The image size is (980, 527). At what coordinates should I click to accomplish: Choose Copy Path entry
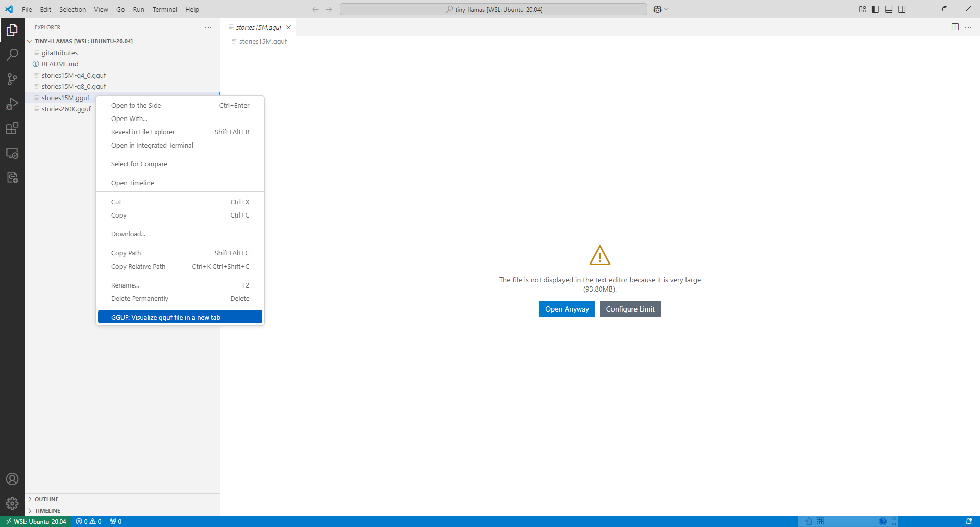pyautogui.click(x=180, y=253)
